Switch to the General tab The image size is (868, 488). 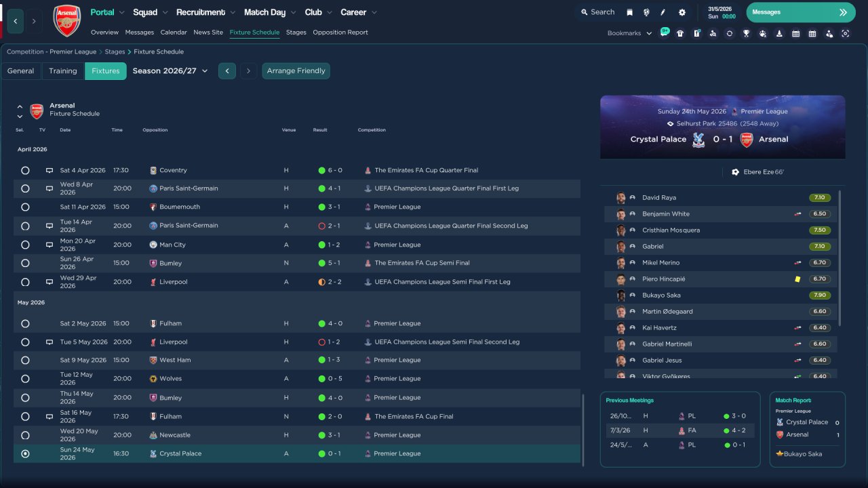[x=21, y=71]
